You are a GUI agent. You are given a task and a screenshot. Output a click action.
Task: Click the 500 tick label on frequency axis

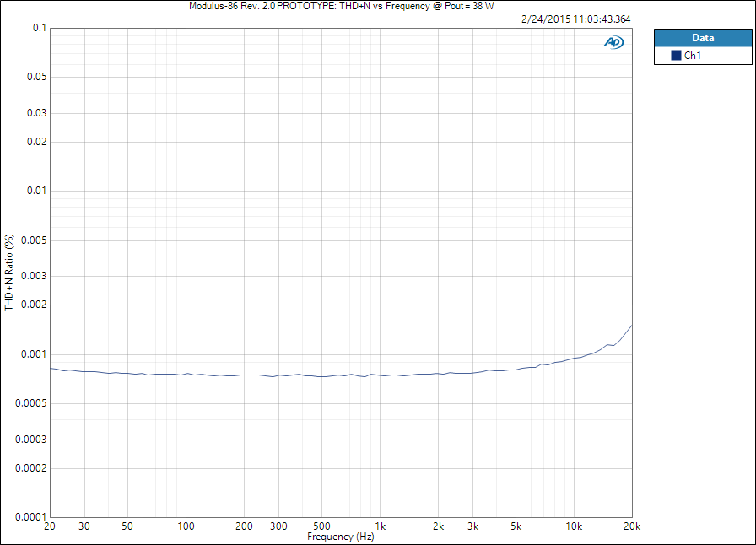(x=321, y=526)
